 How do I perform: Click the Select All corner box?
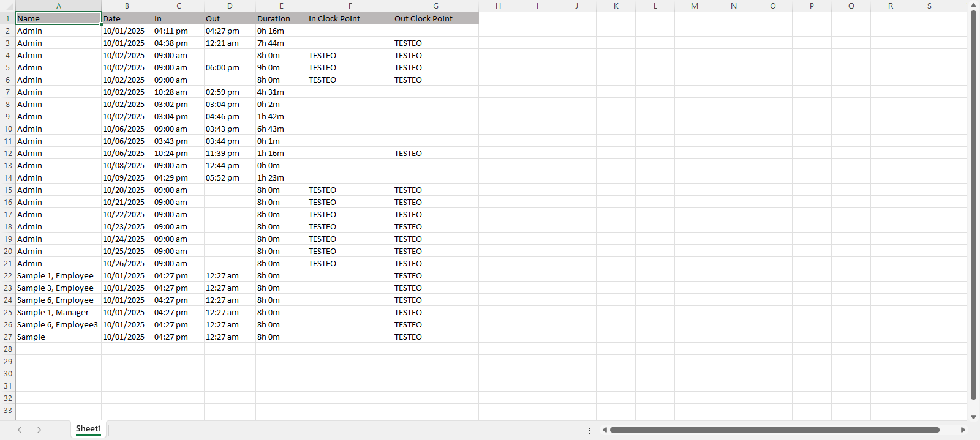tap(7, 6)
